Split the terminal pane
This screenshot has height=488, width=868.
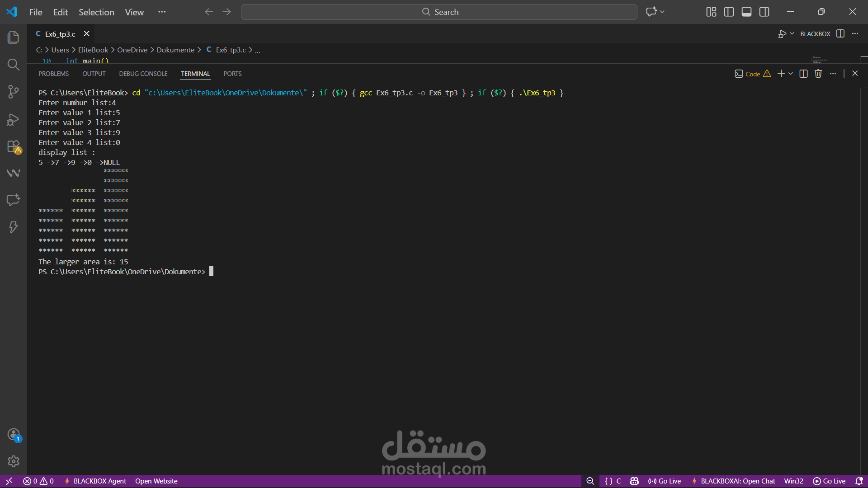pos(803,74)
